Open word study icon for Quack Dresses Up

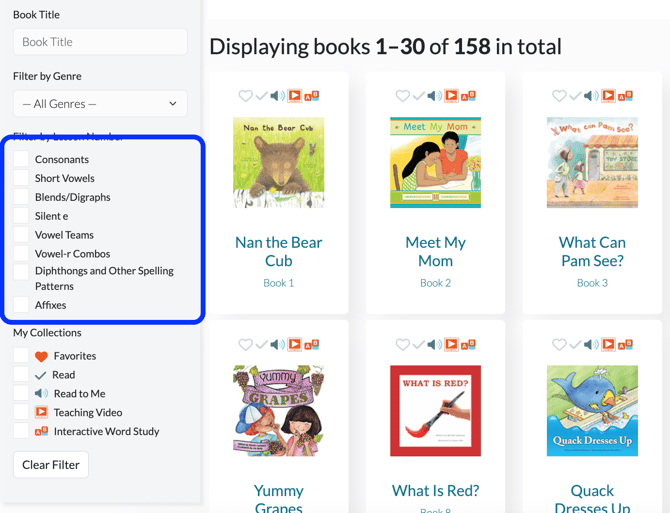625,344
